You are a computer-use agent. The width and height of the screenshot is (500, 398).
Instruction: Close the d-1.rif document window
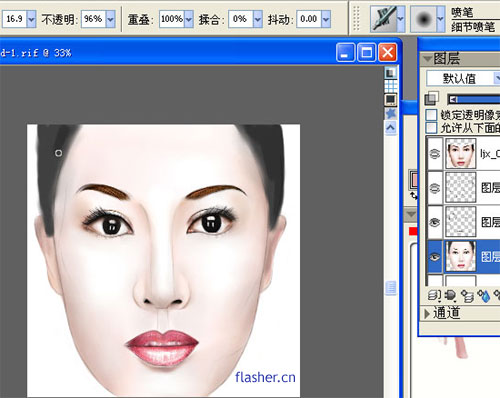[388, 52]
